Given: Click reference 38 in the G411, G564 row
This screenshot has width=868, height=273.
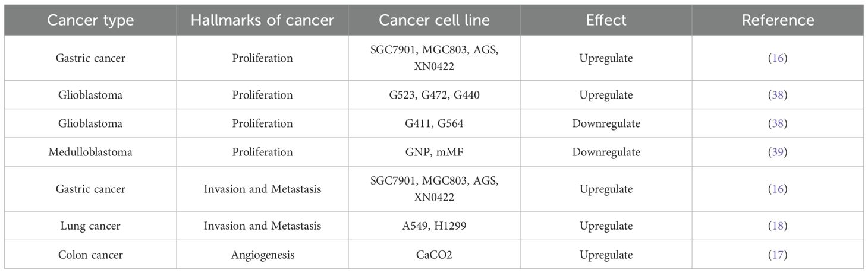Looking at the screenshot, I should coord(778,123).
